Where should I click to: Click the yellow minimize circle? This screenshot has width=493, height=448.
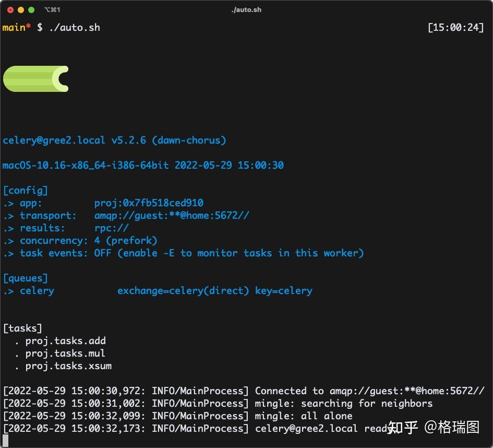click(20, 9)
